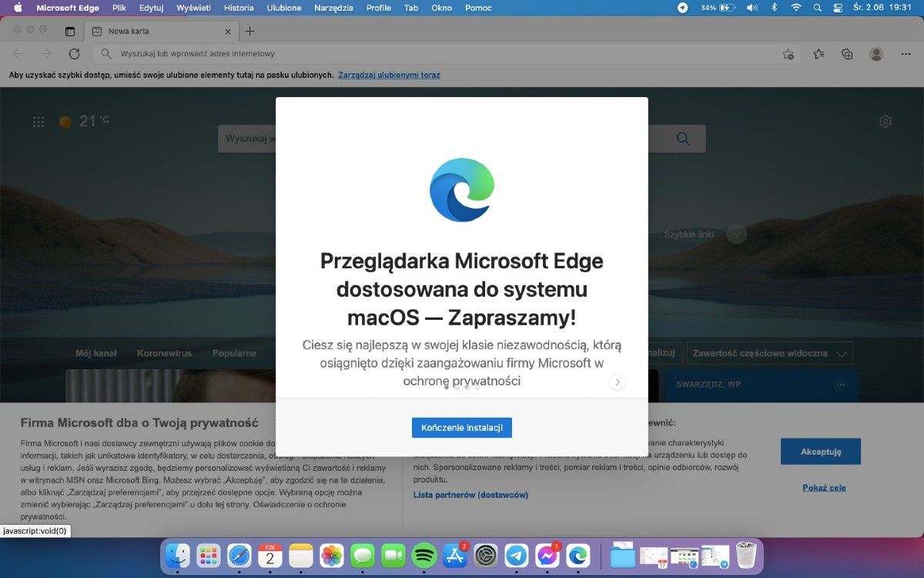Open the Tab menu

411,8
